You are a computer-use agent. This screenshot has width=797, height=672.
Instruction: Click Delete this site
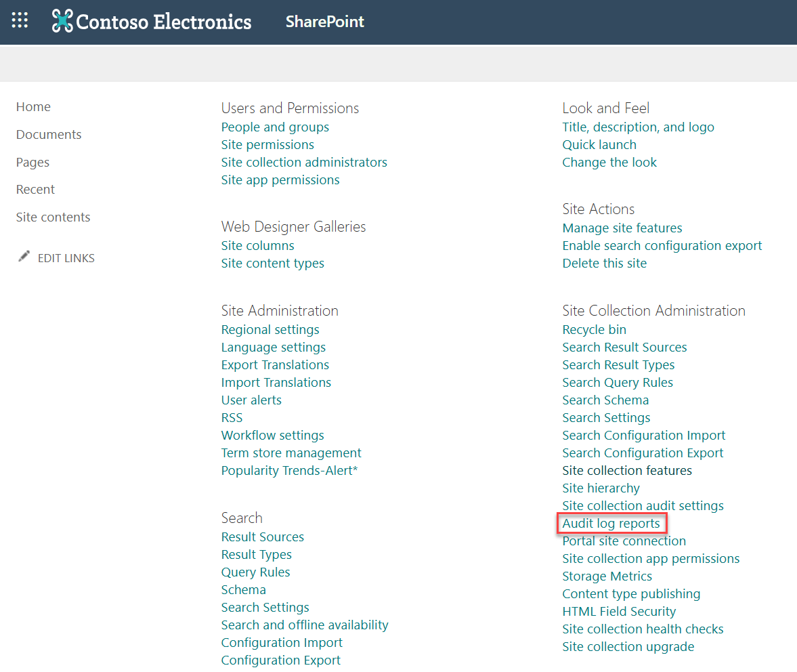604,263
